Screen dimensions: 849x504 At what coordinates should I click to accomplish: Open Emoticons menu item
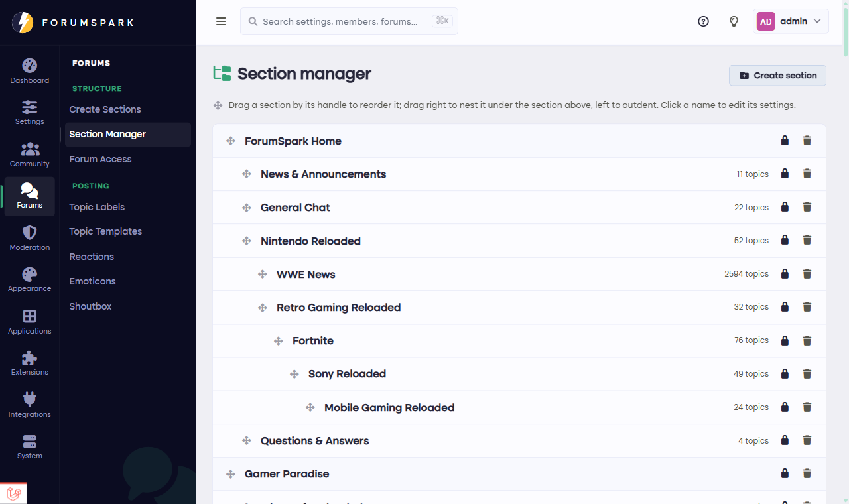point(92,281)
